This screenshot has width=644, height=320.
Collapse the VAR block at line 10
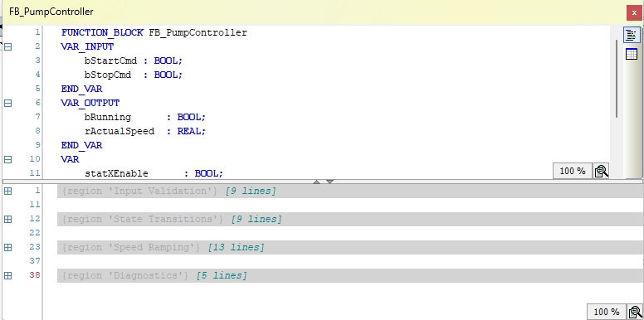point(7,159)
